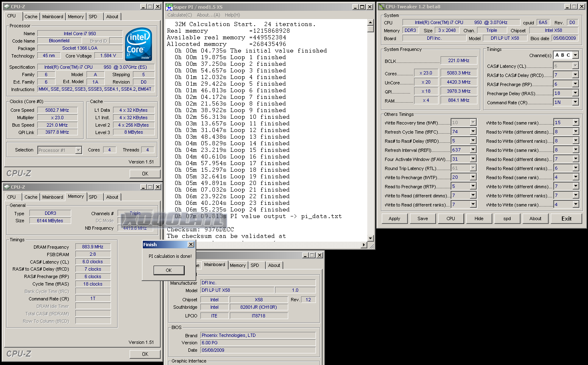Click the DRAM Frequency value 883.9 MHz
Viewport: 588px width, 365px height.
[x=93, y=247]
